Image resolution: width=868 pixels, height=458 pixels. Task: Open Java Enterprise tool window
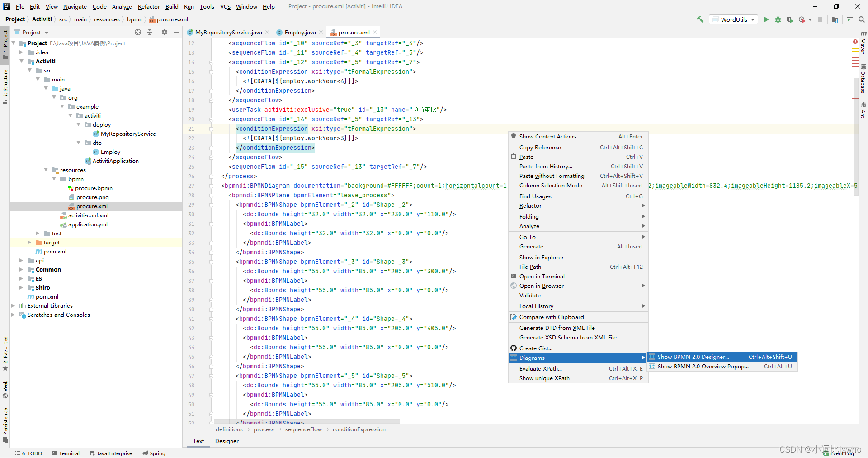coord(111,453)
